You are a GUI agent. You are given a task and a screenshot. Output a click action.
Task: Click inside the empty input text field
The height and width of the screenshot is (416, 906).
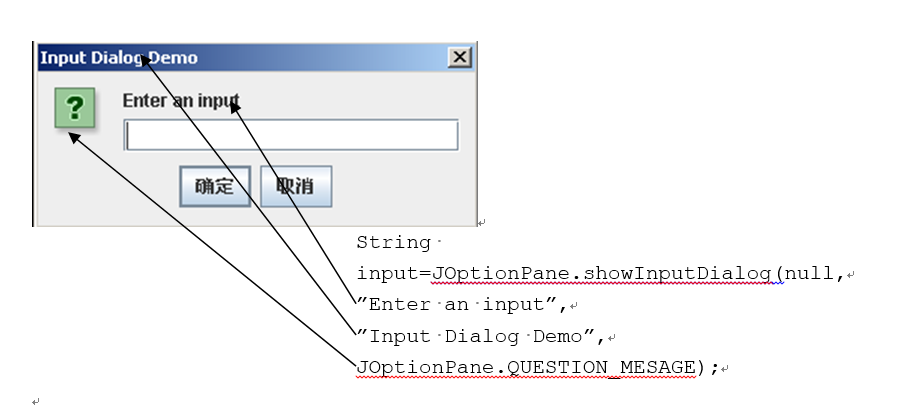tap(291, 135)
